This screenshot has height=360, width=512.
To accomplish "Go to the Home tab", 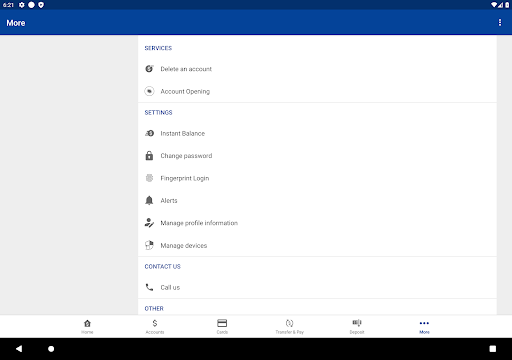I will (87, 326).
